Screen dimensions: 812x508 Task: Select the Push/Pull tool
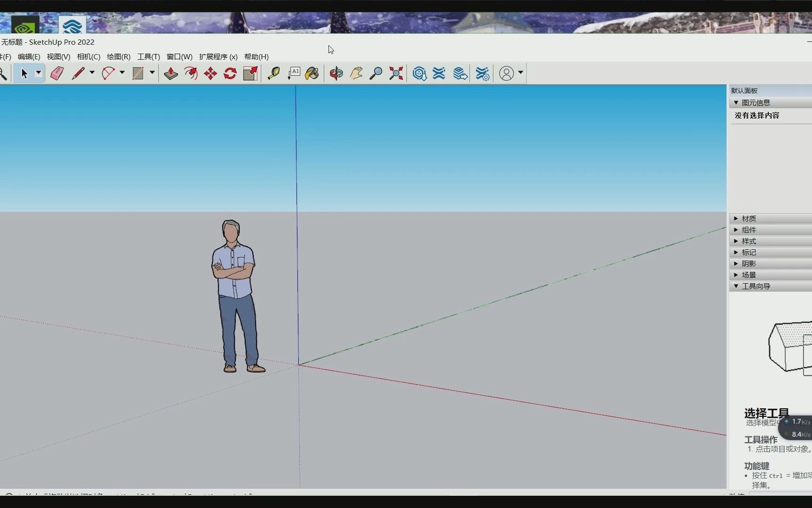click(171, 73)
